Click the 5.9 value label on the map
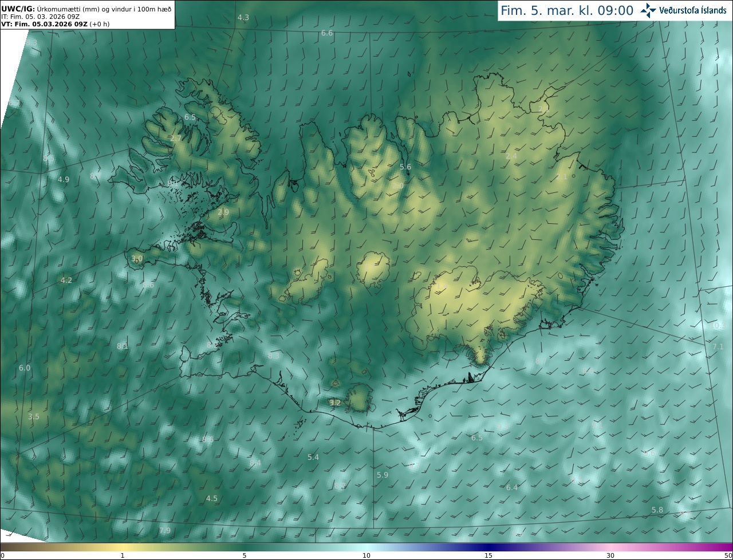The height and width of the screenshot is (560, 733). pos(383,475)
